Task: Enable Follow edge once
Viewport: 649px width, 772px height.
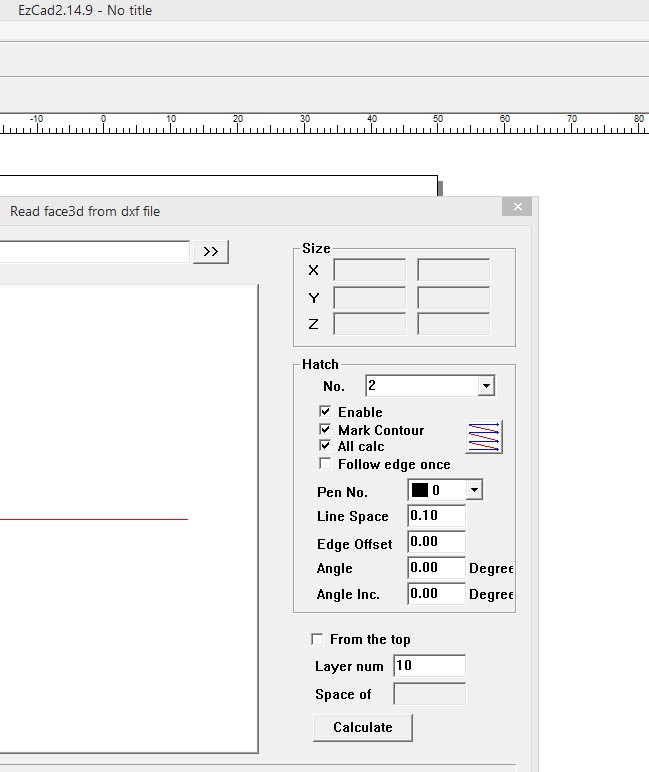Action: pos(325,464)
